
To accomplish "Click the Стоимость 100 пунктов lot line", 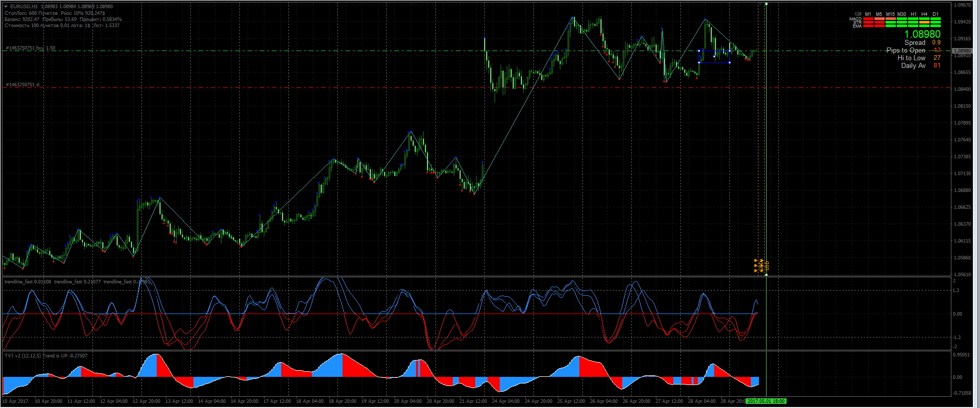I will 62,26.
